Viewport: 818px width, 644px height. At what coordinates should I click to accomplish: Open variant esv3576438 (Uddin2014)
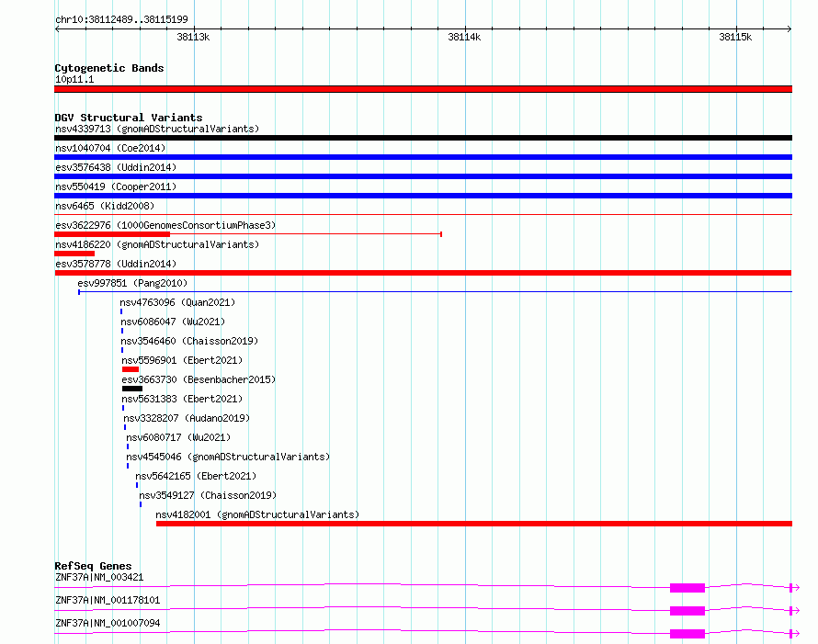coord(116,167)
